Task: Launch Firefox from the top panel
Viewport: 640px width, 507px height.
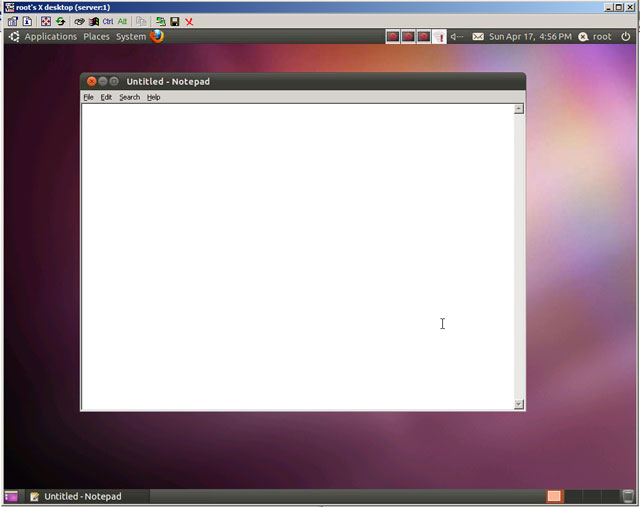Action: pos(157,36)
